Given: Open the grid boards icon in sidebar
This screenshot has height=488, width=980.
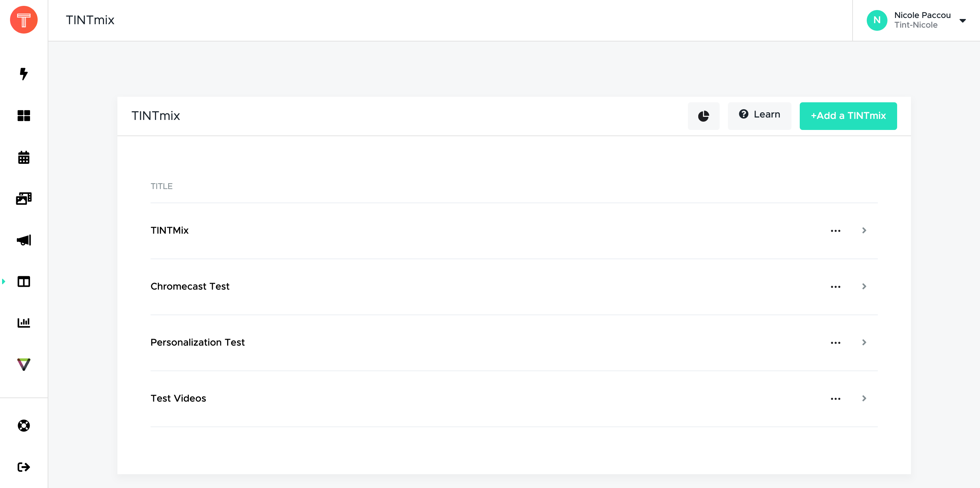Looking at the screenshot, I should 23,115.
